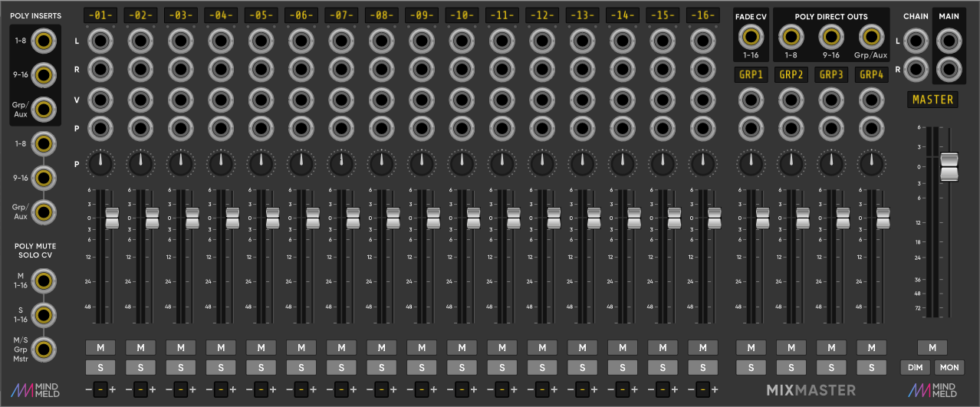Click the Poly Inserts 9-16 jack
The width and height of the screenshot is (980, 407).
[44, 74]
